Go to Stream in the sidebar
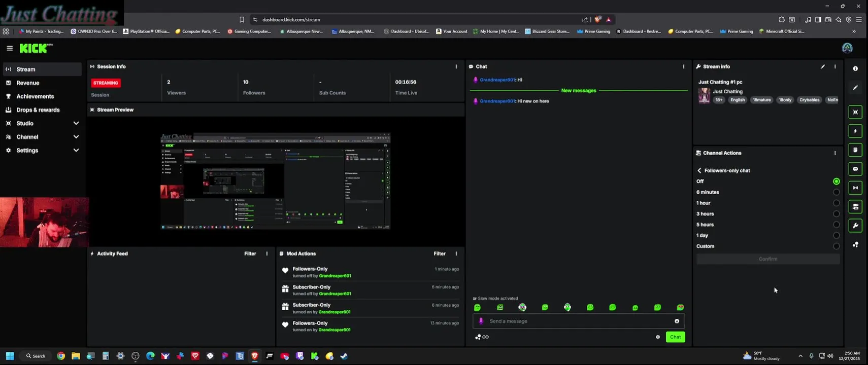The width and height of the screenshot is (868, 365). [x=43, y=69]
